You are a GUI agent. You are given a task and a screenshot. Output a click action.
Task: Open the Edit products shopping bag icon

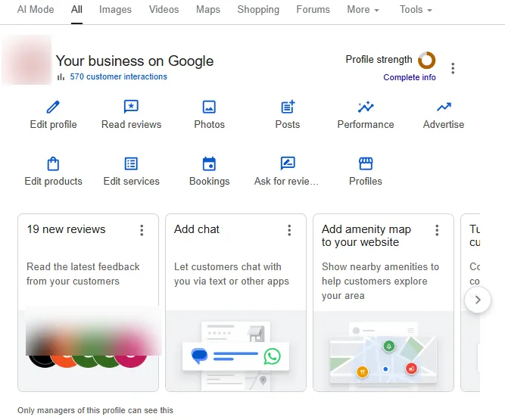click(53, 163)
